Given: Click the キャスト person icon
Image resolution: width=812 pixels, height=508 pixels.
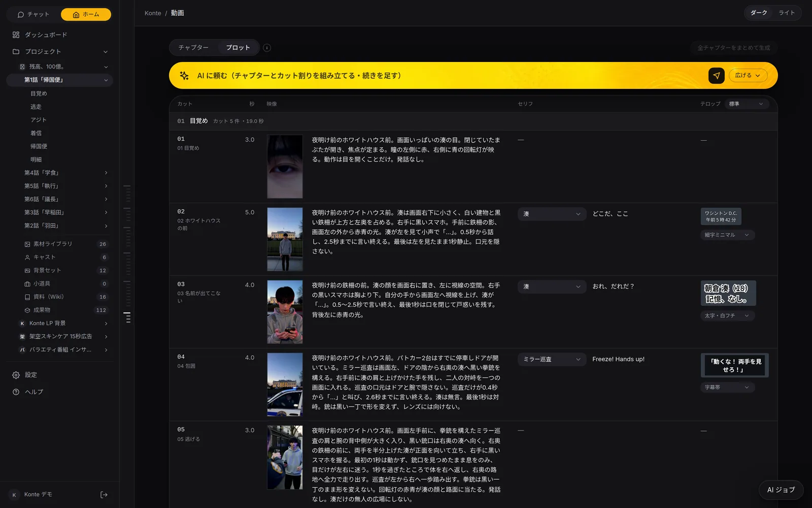Looking at the screenshot, I should [x=27, y=258].
